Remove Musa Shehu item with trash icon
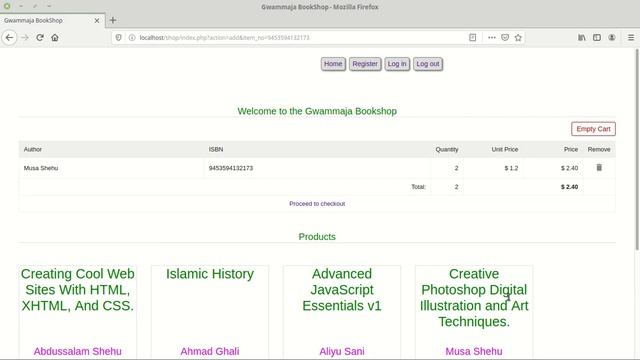The image size is (640, 360). [x=599, y=167]
